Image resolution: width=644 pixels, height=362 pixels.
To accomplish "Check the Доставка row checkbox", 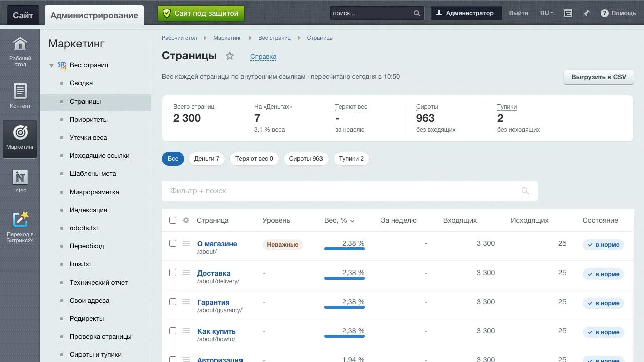I will [173, 273].
